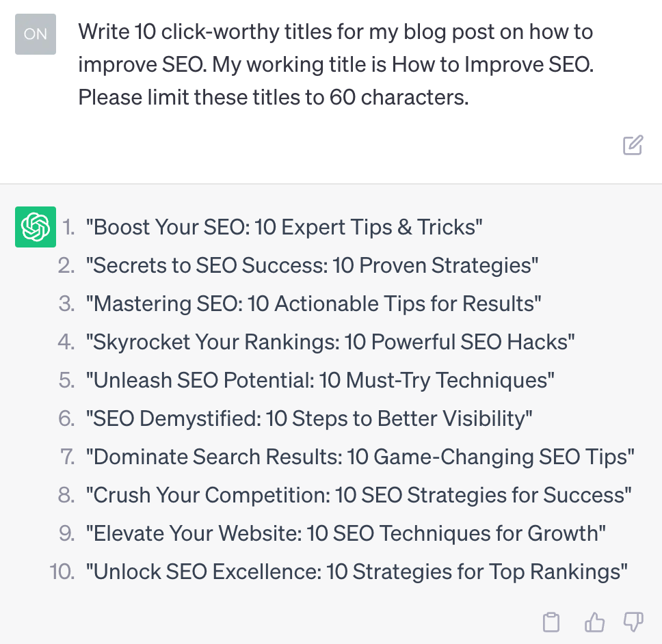Viewport: 662px width, 644px height.
Task: Select the title Mastering SEO
Action: point(315,304)
